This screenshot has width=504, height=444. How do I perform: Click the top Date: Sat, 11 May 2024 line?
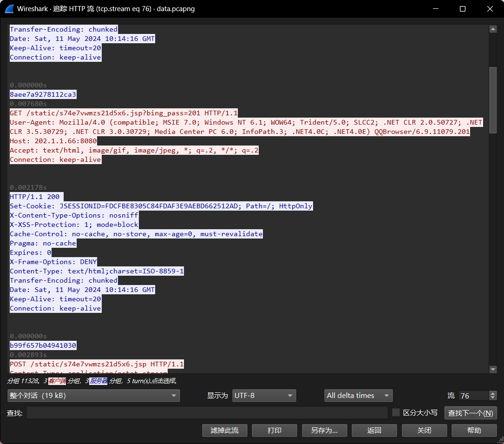82,39
